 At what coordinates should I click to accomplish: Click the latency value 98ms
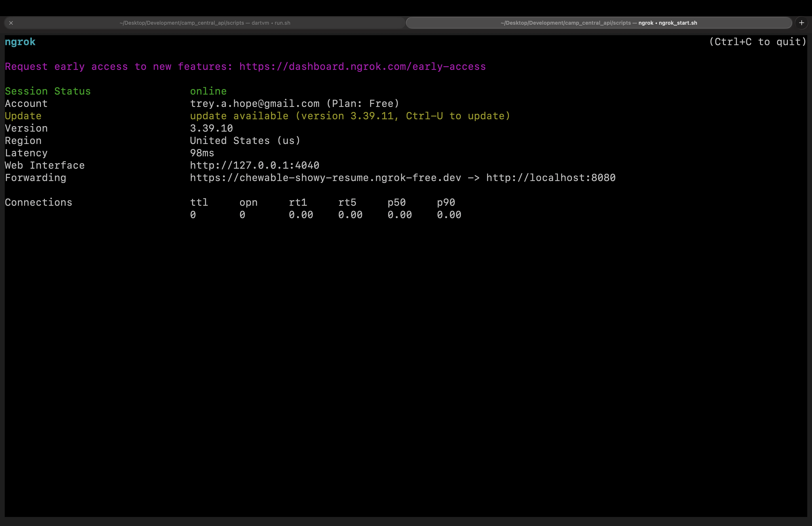pos(202,153)
